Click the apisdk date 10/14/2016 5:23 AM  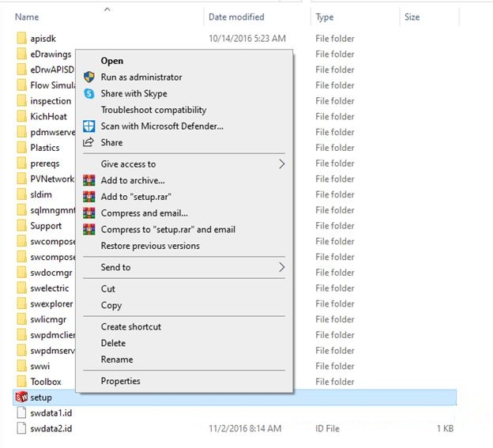pyautogui.click(x=247, y=39)
